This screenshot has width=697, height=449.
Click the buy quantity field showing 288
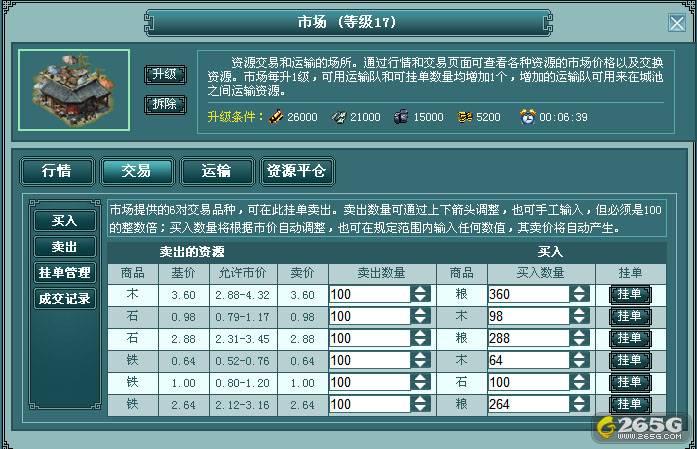click(x=527, y=338)
